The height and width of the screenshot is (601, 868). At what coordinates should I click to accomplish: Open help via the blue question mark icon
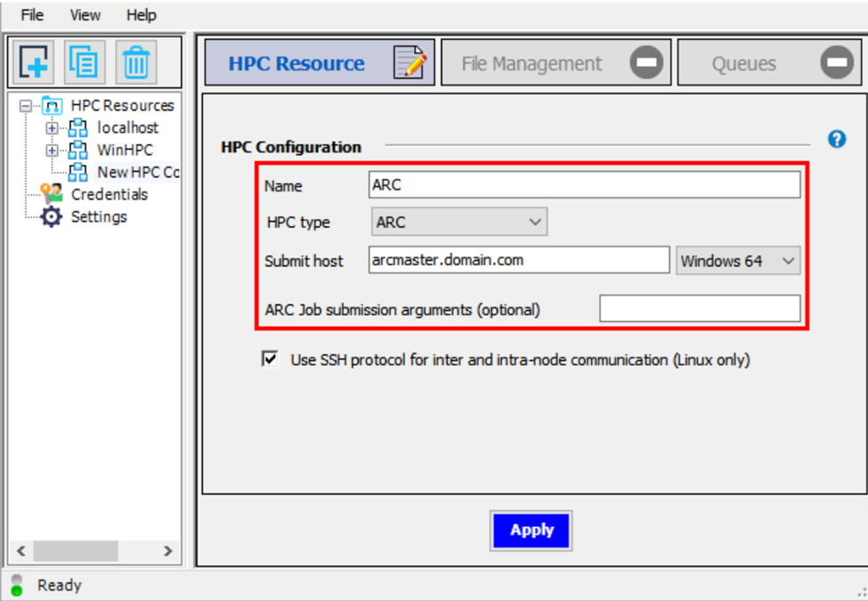tap(836, 139)
